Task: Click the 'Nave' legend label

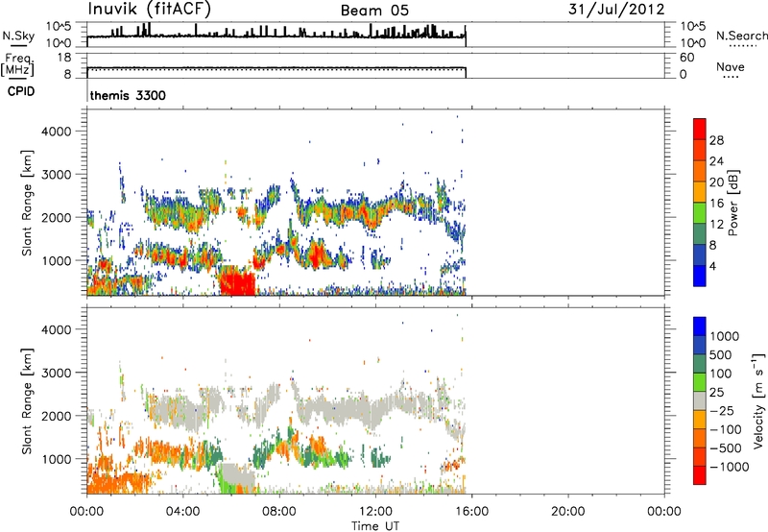Action: (731, 66)
